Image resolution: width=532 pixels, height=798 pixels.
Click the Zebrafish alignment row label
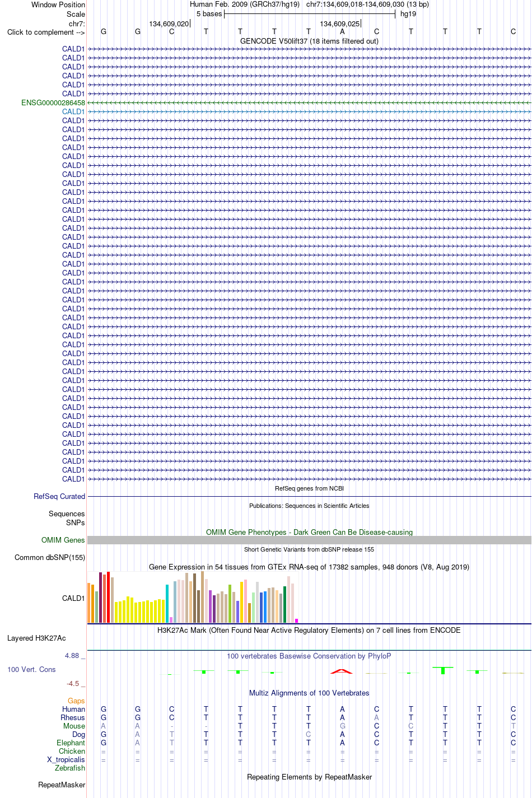pos(70,768)
